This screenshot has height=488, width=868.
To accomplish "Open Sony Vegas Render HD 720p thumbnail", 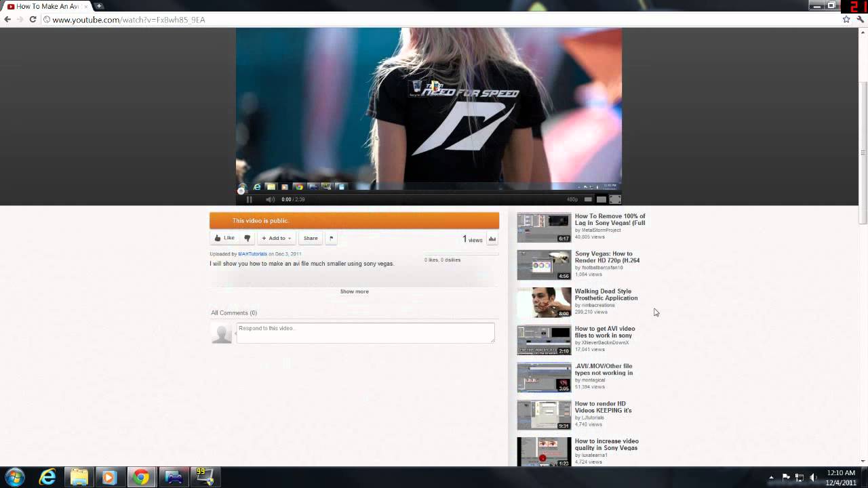I will [x=544, y=265].
